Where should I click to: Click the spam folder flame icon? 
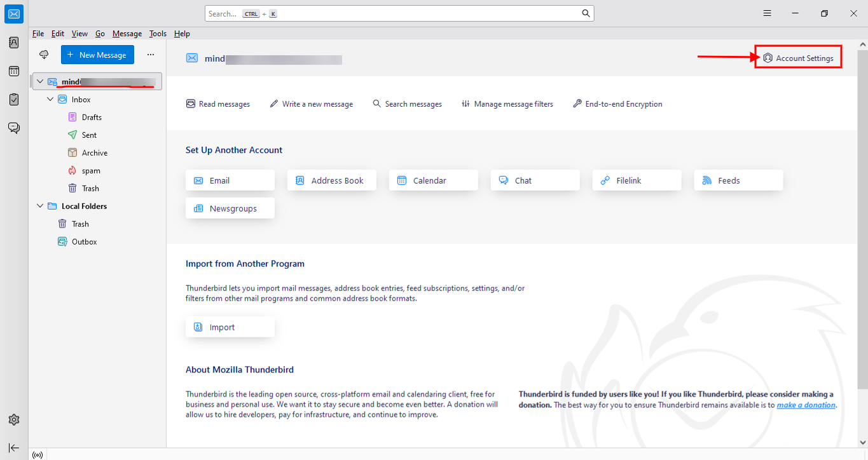tap(72, 171)
